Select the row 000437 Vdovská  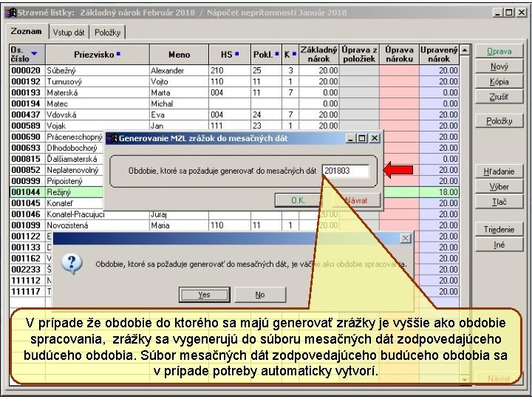coord(234,115)
